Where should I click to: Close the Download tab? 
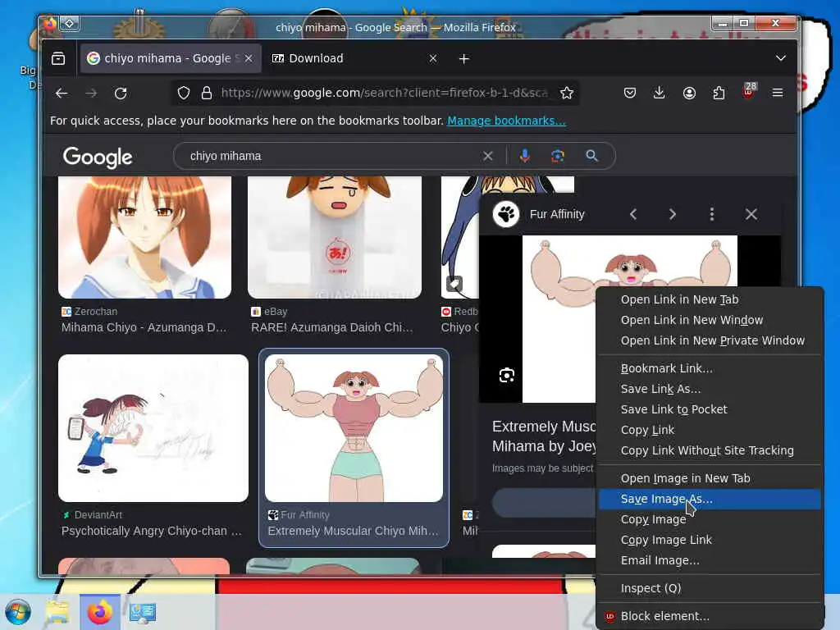coord(433,58)
